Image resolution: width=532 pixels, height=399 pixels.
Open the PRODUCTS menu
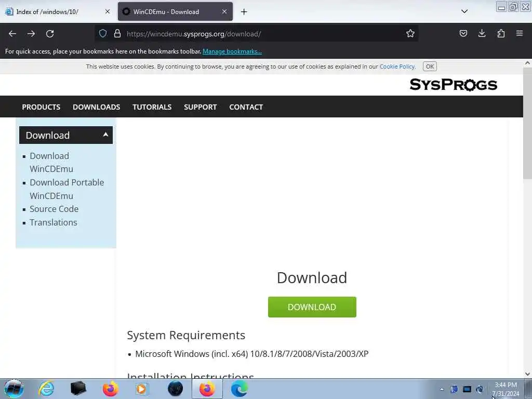click(41, 107)
